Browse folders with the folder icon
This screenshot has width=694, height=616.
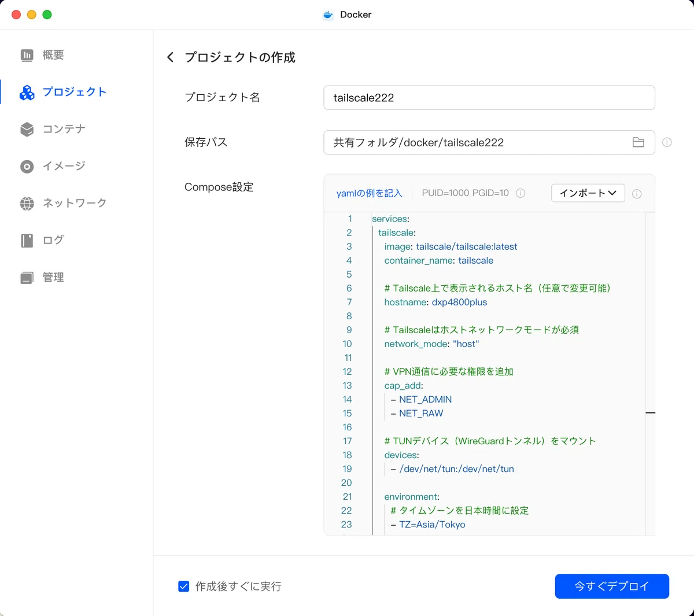pyautogui.click(x=638, y=142)
